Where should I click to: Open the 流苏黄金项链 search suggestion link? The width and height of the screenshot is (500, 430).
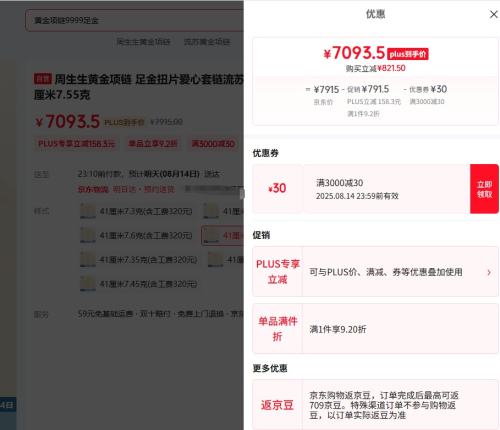(207, 42)
